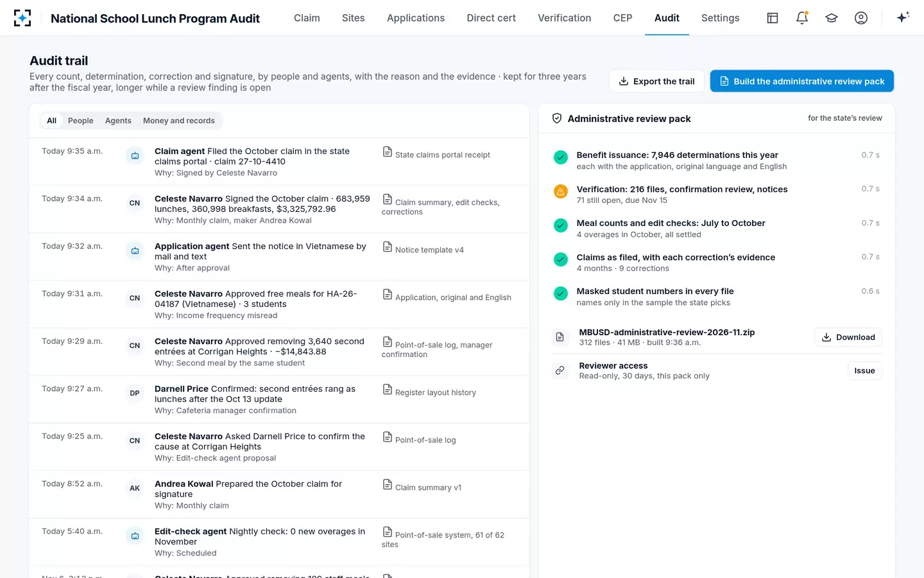Open the notifications bell
Viewport: 924px width, 578px height.
point(802,18)
